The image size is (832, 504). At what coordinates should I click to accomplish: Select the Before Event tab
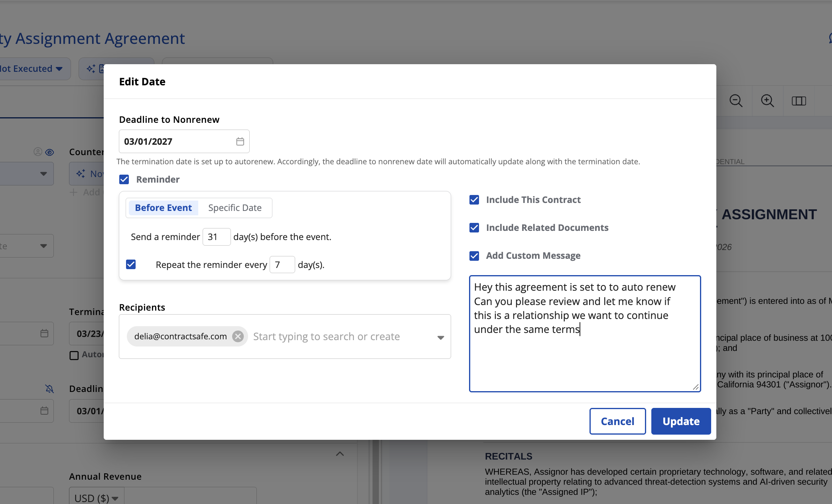[x=164, y=208]
